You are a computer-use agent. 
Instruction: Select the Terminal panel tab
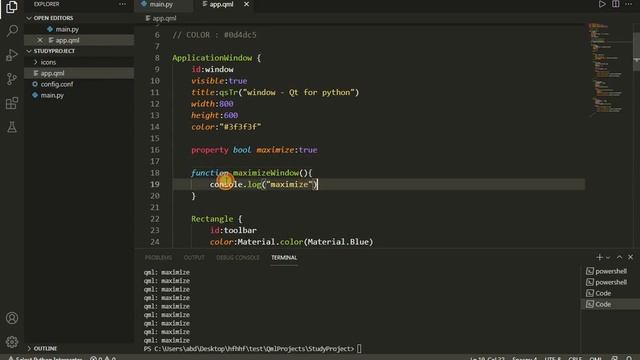tap(284, 258)
